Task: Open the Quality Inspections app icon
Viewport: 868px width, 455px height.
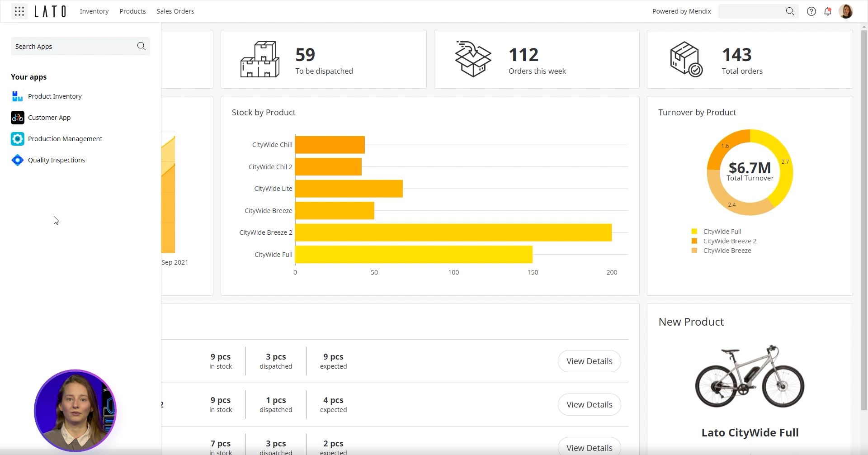Action: [x=18, y=160]
